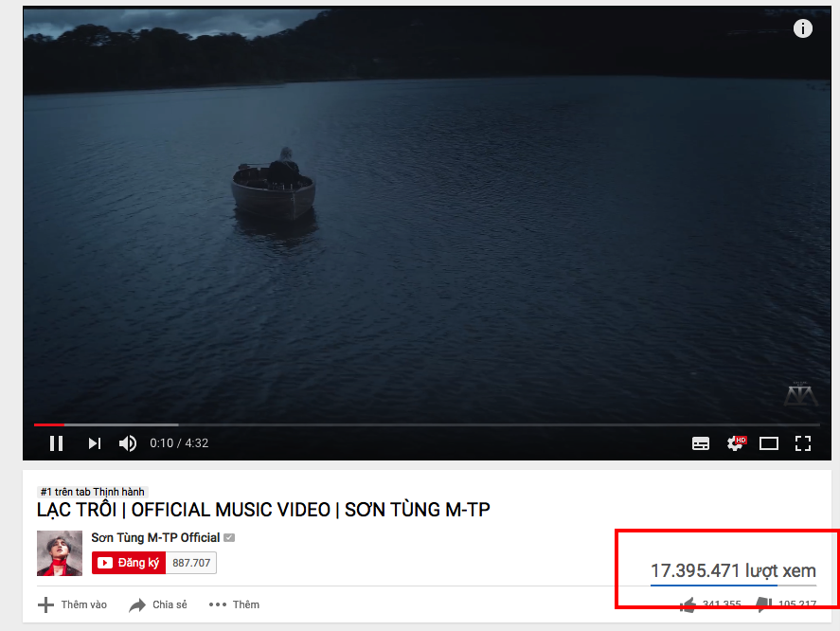Viewport: 840px width, 631px height.
Task: Click Thêm vào plus icon
Action: [46, 604]
